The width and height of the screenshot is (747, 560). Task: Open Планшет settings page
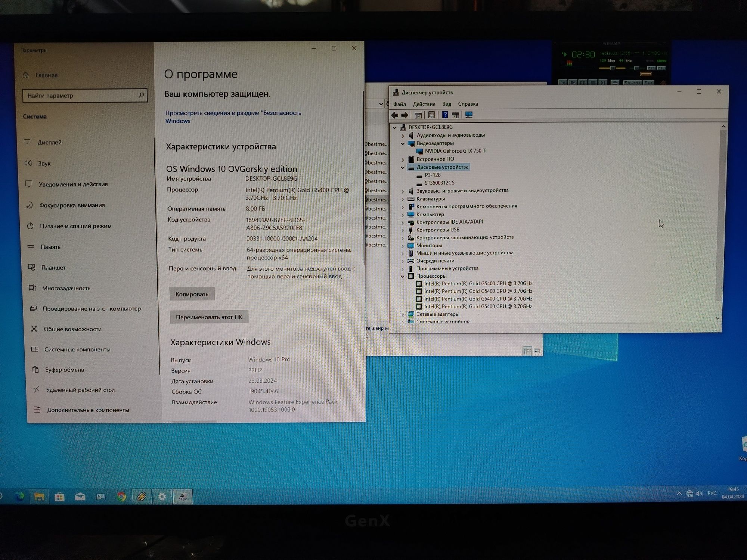click(x=47, y=267)
